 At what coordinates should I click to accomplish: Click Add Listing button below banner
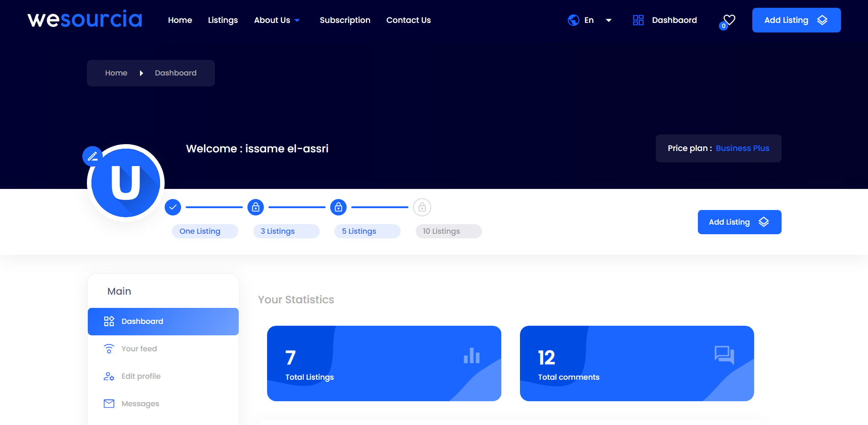coord(739,222)
